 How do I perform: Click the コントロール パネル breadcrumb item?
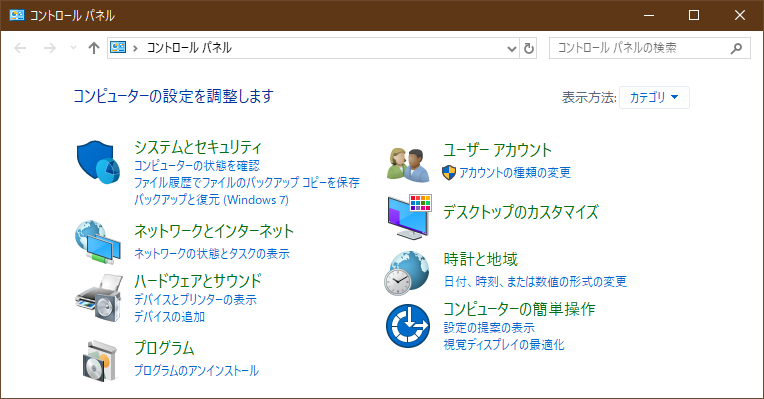click(189, 48)
